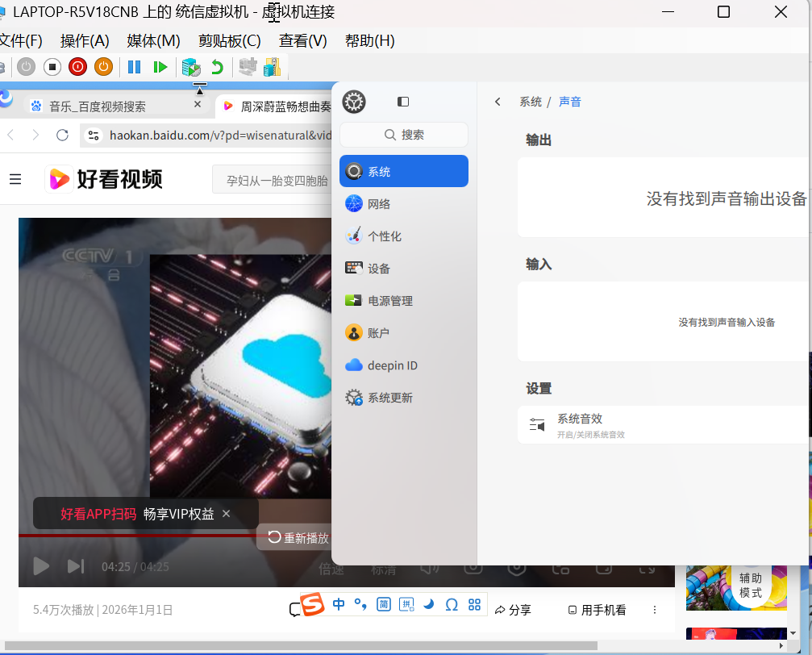Click the orange Save VM state icon
812x655 pixels.
click(103, 67)
